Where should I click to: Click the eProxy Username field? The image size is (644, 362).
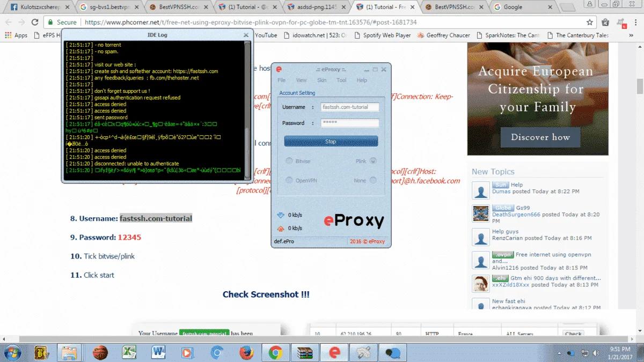pos(350,107)
